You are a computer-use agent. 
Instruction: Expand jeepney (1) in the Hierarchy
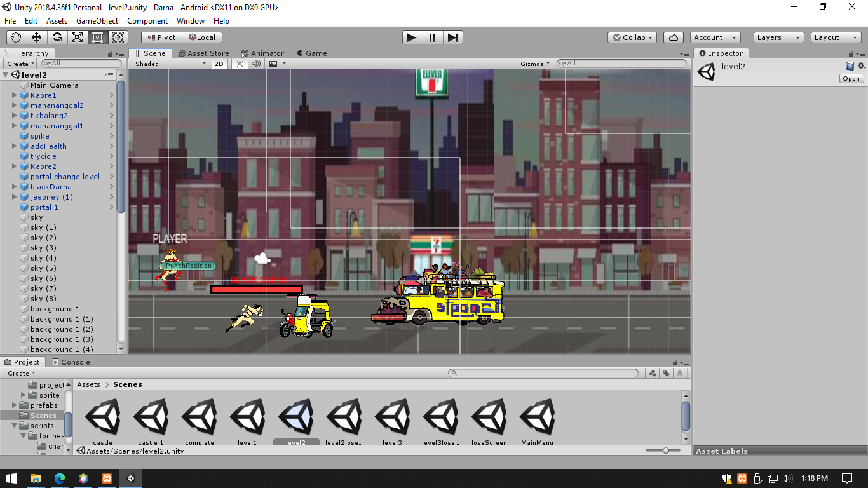(x=15, y=197)
